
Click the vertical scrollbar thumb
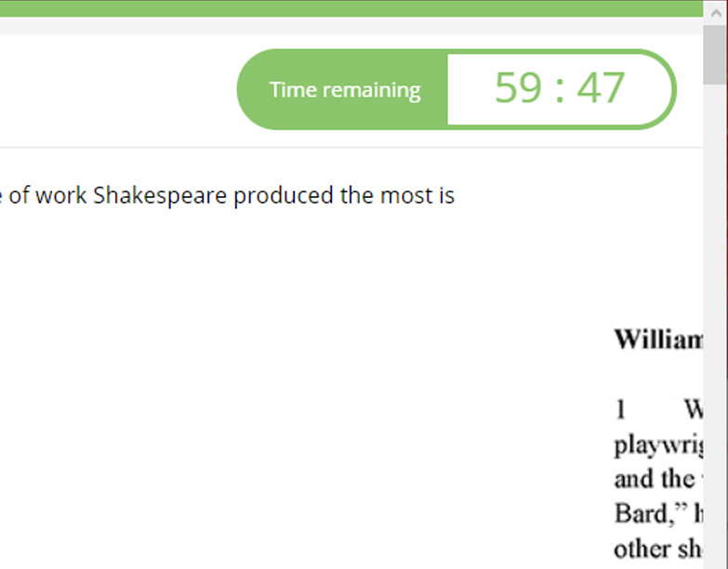tap(715, 56)
